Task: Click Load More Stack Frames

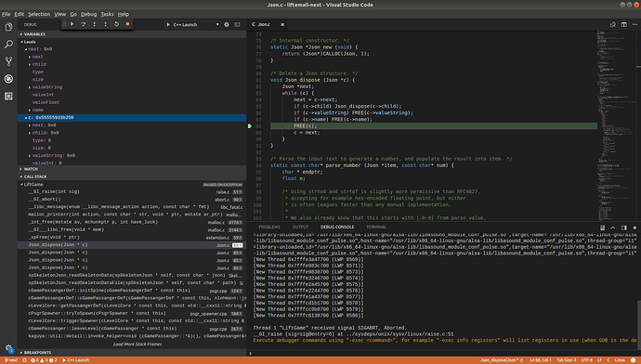Action: 137,344
